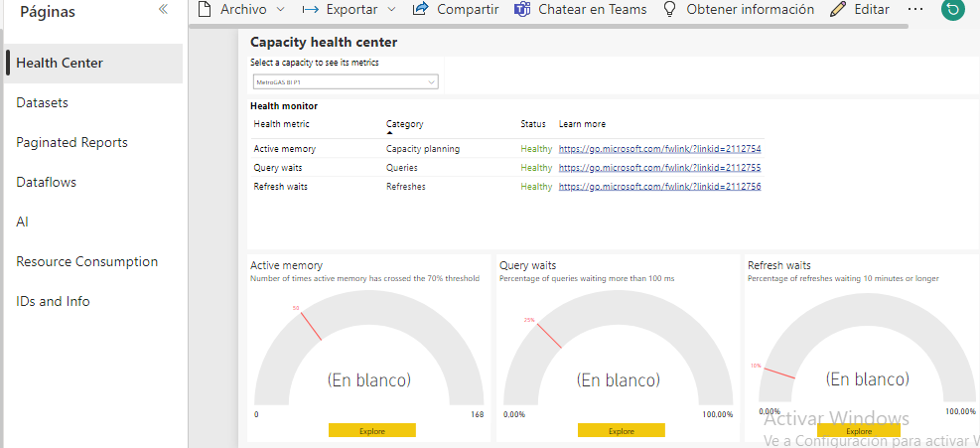Click the Health metric column header
Screen dimensions: 980x448
(x=281, y=124)
